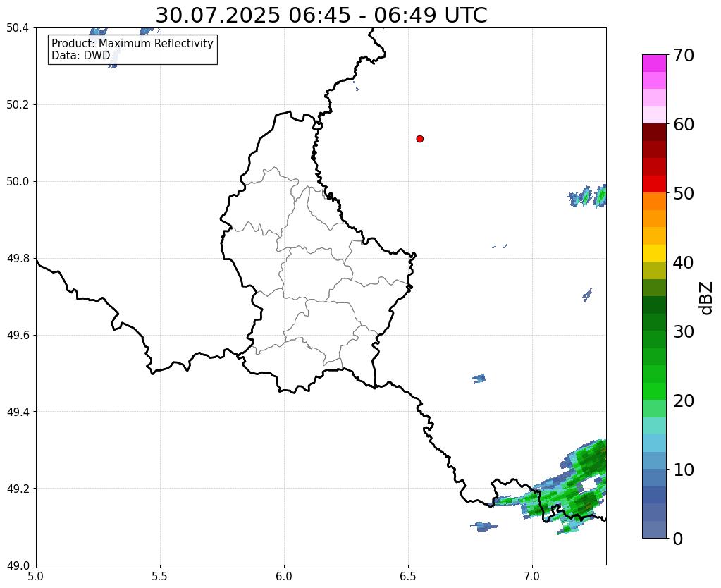Image resolution: width=721 pixels, height=588 pixels.
Task: Click the small blue echo below latitude 49.6 east of 6.5
Action: [479, 379]
